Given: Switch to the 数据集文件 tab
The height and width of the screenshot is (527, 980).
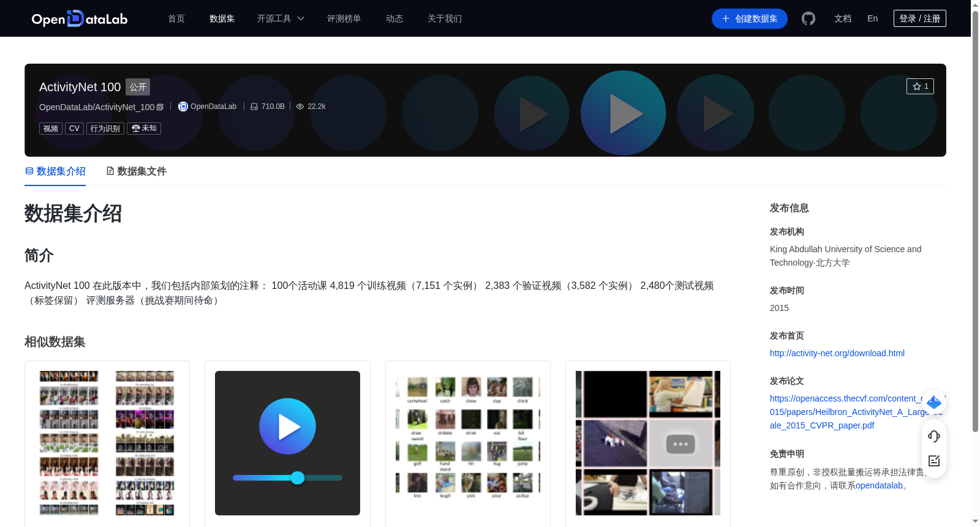Looking at the screenshot, I should (136, 171).
